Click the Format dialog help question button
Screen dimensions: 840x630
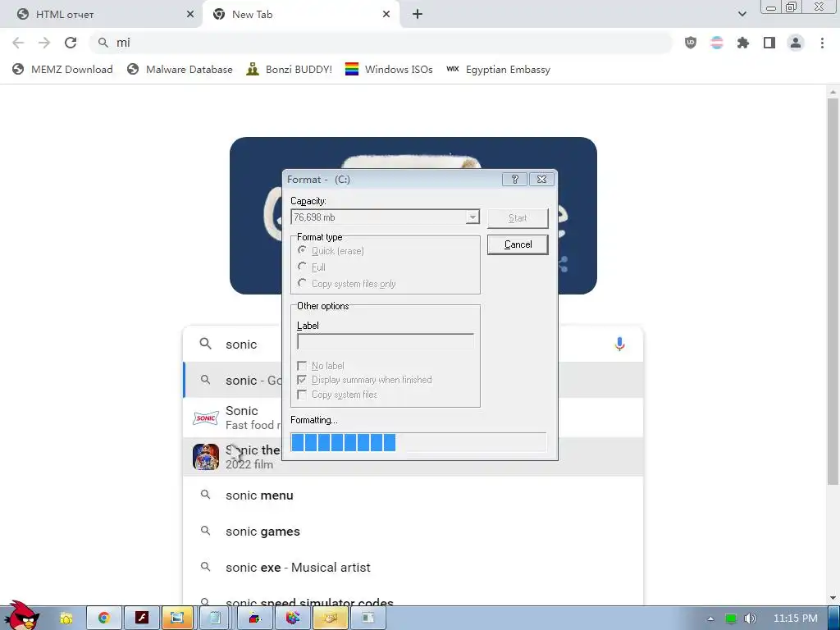click(x=515, y=180)
